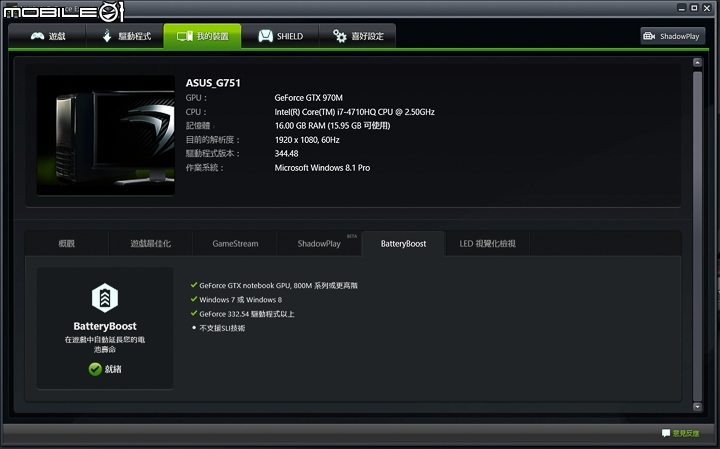Click the driver version 344.48
Image resolution: width=720 pixels, height=449 pixels.
(x=287, y=153)
